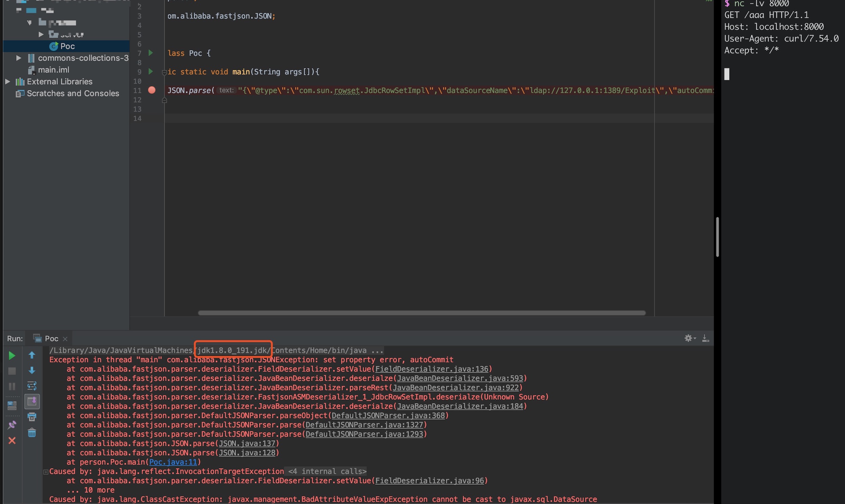Image resolution: width=845 pixels, height=504 pixels.
Task: Toggle Soft-Wrap in Run console
Action: pyautogui.click(x=32, y=386)
